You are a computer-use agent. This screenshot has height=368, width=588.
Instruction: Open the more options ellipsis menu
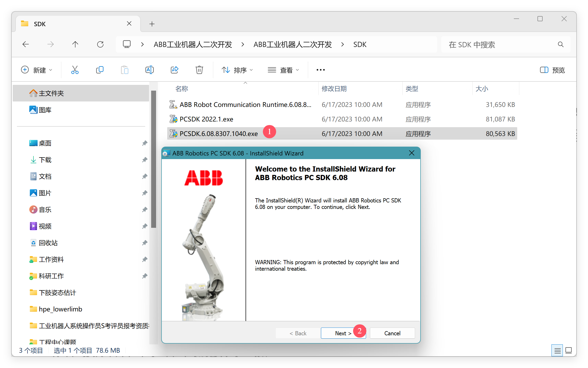(321, 70)
